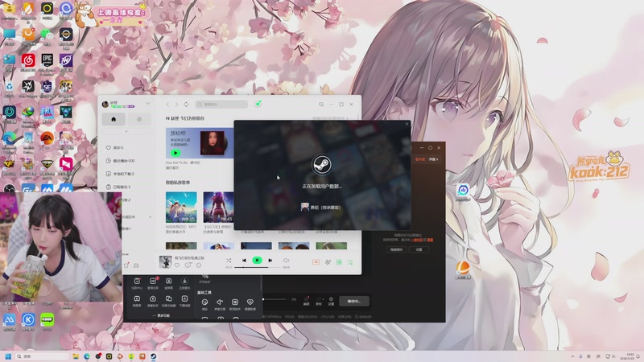Click the music player search field
The height and width of the screenshot is (362, 644).
tap(221, 105)
